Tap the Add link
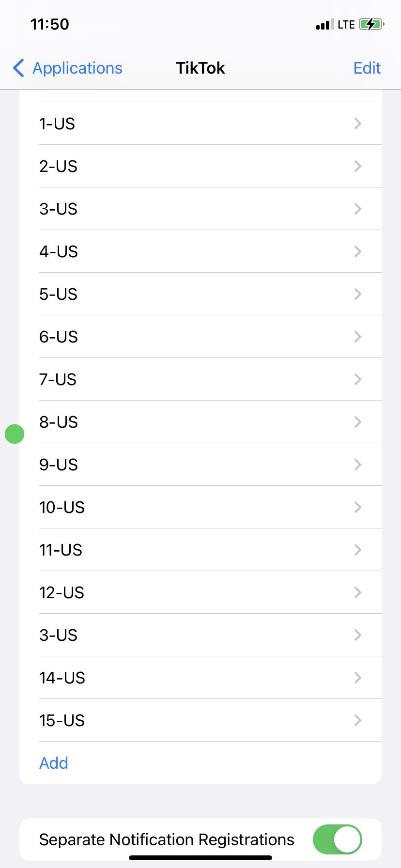This screenshot has height=868, width=401. click(x=54, y=763)
